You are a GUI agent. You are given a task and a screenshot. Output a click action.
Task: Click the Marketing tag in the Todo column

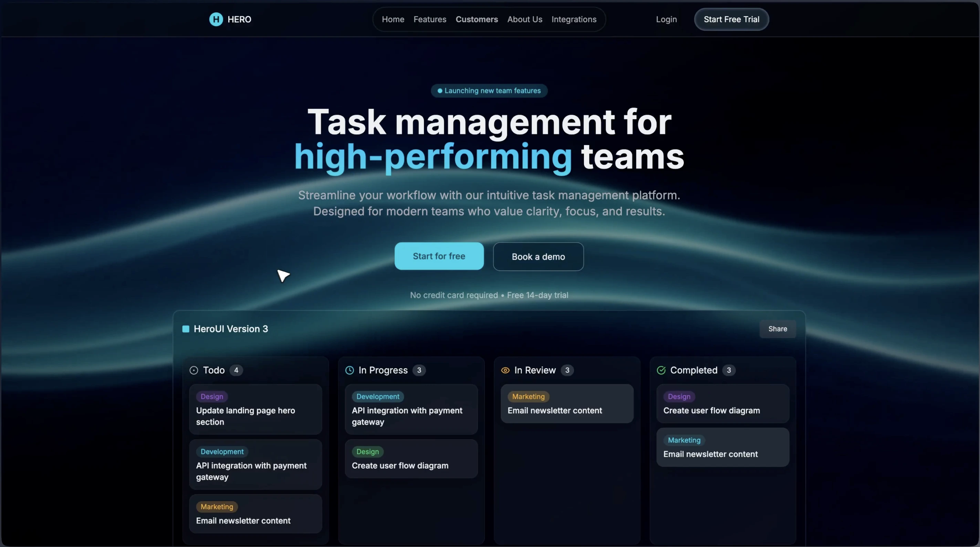point(217,507)
